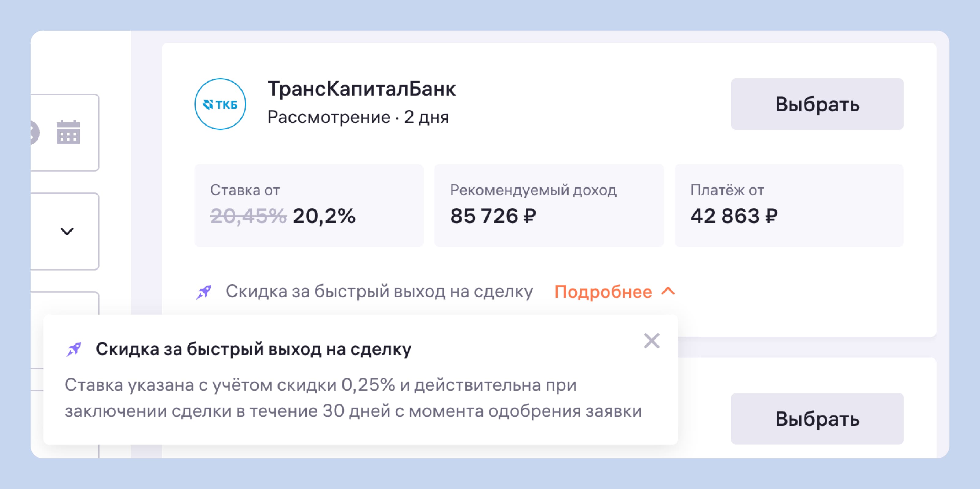Image resolution: width=980 pixels, height=489 pixels.
Task: Open the sidebar dropdown chevron
Action: pos(67,231)
